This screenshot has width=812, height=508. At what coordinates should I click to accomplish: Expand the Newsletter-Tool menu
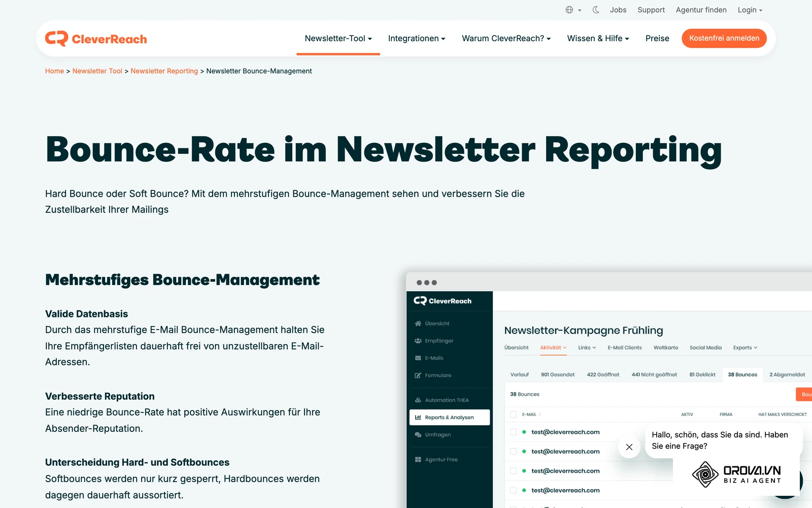click(x=338, y=38)
